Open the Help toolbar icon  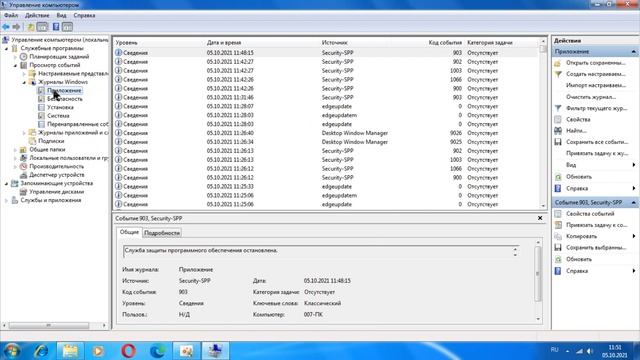click(56, 27)
